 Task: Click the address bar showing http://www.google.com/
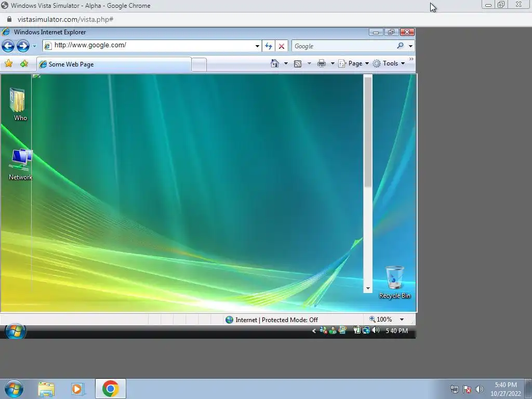152,46
